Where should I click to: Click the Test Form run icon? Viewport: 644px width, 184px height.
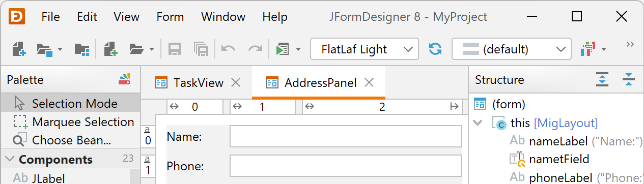(x=283, y=49)
